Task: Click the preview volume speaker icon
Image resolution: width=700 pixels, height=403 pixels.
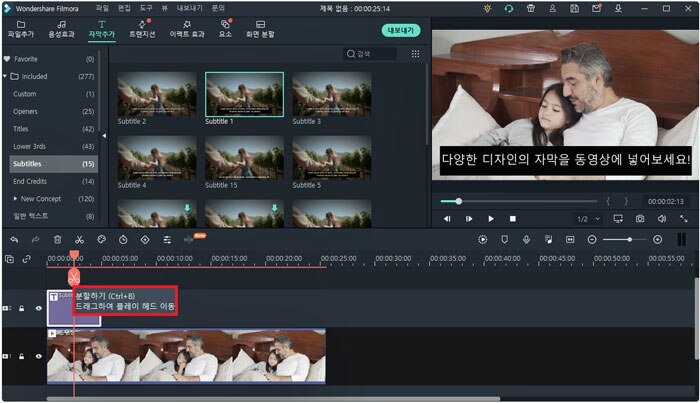Action: [x=662, y=218]
